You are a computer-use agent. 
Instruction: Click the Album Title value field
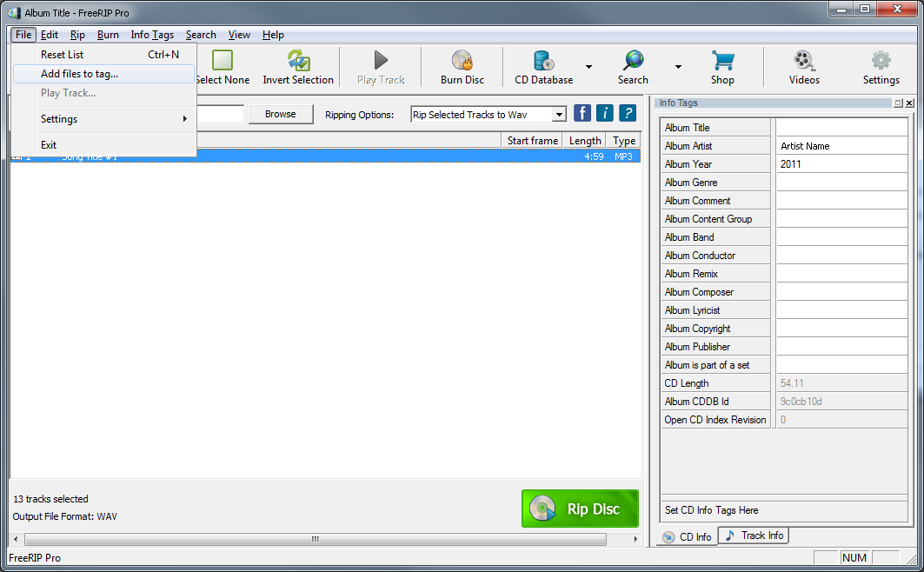point(841,127)
